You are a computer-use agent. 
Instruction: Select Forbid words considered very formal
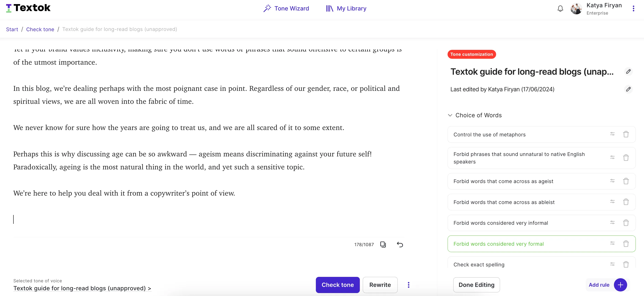pos(541,244)
